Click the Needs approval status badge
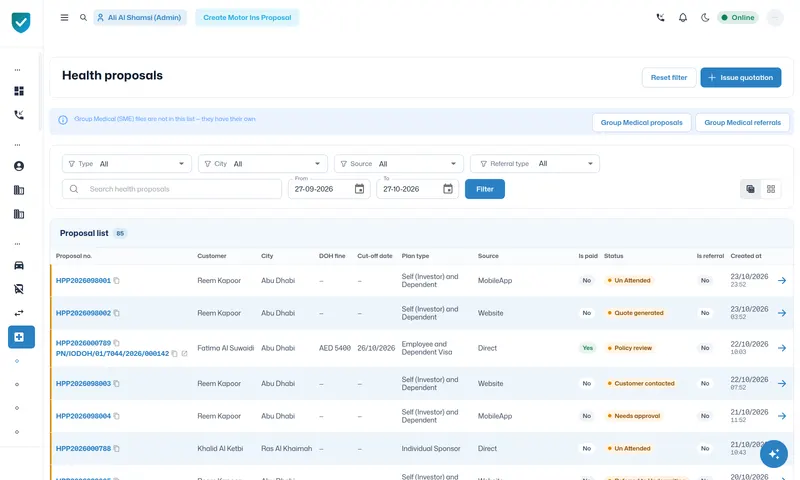The height and width of the screenshot is (480, 800). pyautogui.click(x=634, y=416)
